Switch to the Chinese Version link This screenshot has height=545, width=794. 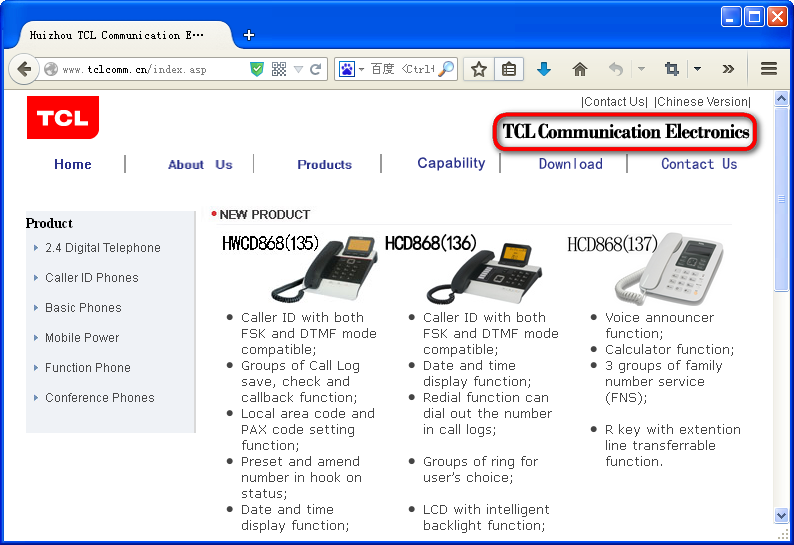tap(702, 102)
